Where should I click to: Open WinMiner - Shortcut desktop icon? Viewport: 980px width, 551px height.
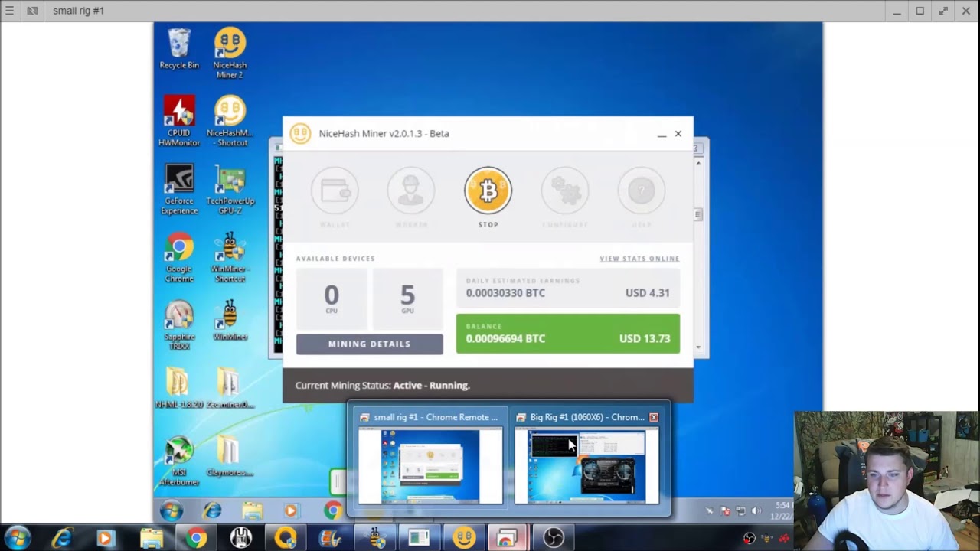click(x=230, y=257)
